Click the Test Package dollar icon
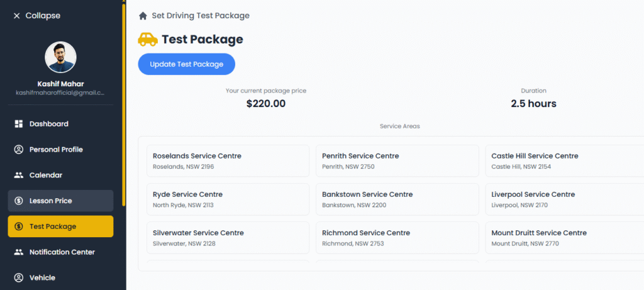Viewport: 644px width, 290px height. point(19,226)
